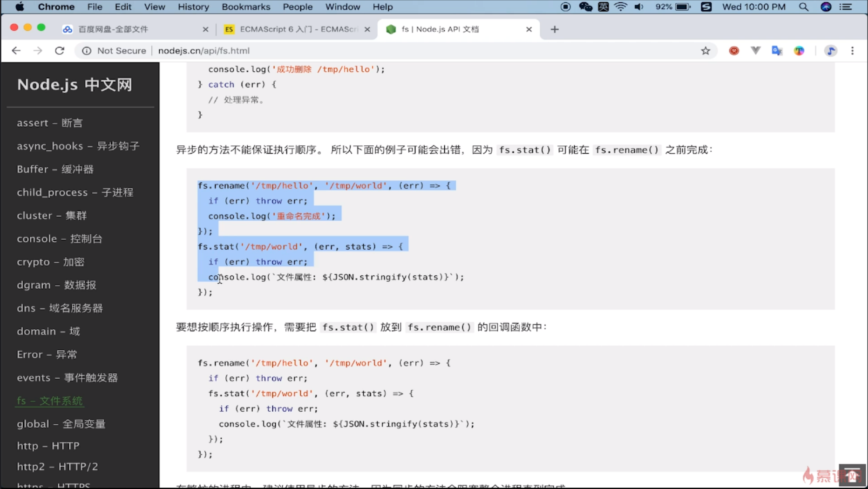
Task: Open Chrome's three-dot settings menu
Action: pos(853,51)
